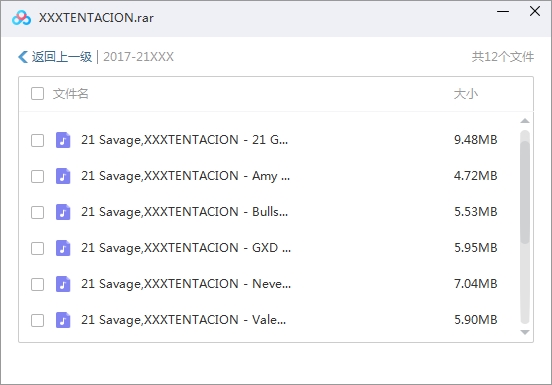Check the box for the 9.48MB file
This screenshot has width=552, height=385.
tap(37, 140)
